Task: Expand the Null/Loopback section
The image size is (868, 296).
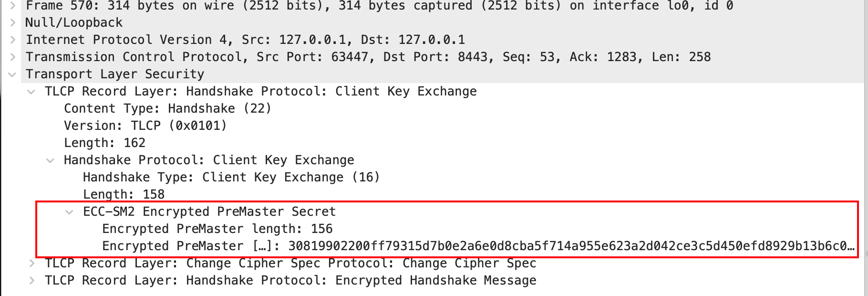Action: (13, 22)
